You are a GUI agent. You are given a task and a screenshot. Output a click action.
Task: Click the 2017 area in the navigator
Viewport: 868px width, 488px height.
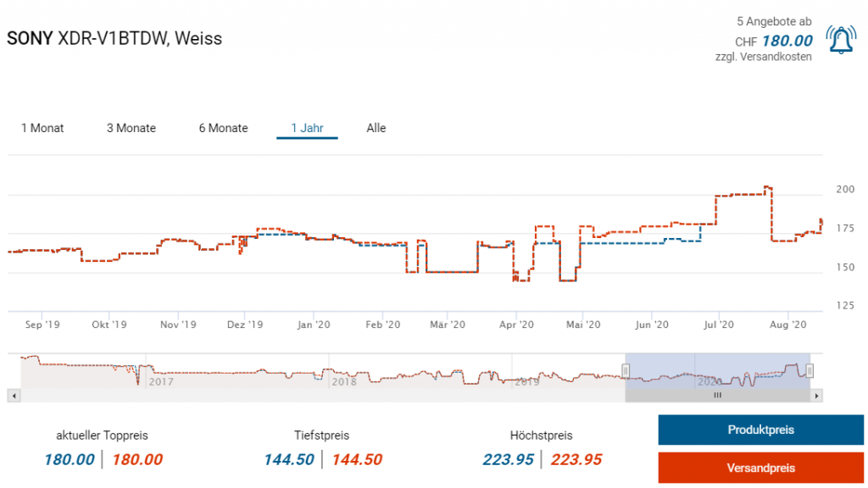pos(161,381)
